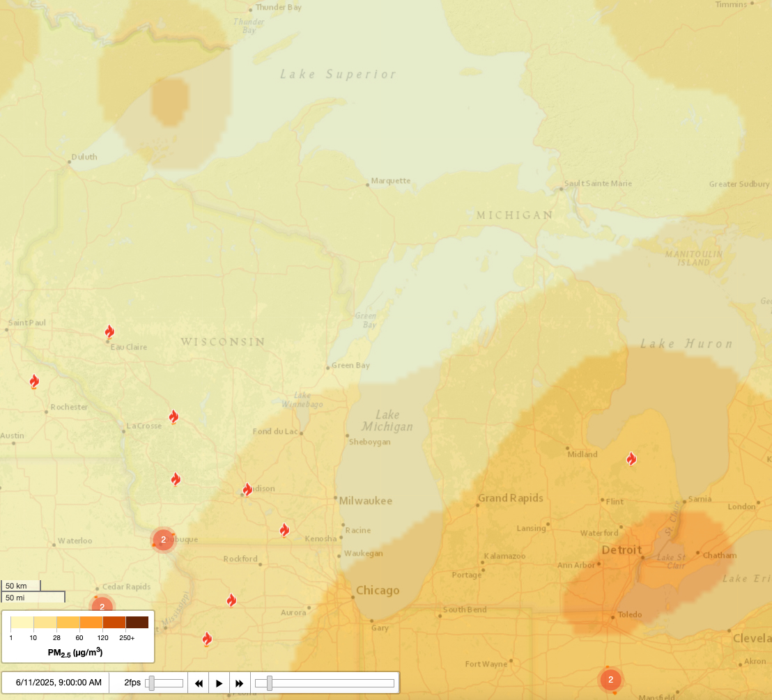
Task: Click the darkest 250+ legend swatch
Action: 137,623
